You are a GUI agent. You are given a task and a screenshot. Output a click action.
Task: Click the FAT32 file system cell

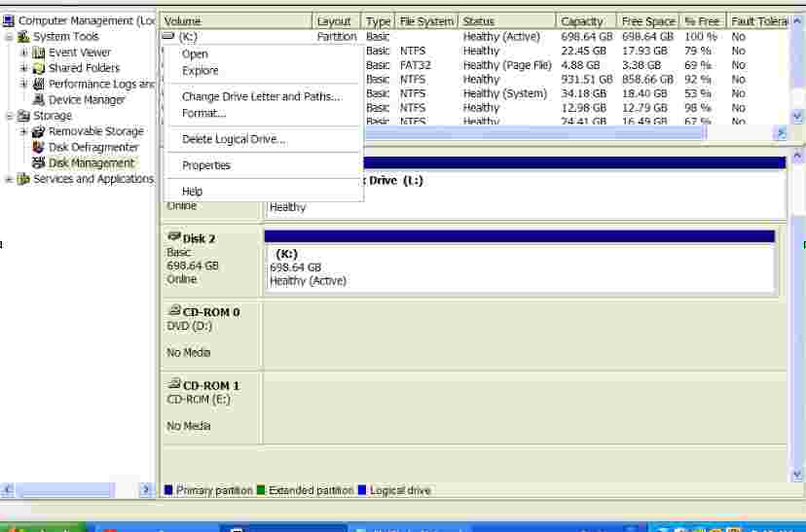click(416, 65)
